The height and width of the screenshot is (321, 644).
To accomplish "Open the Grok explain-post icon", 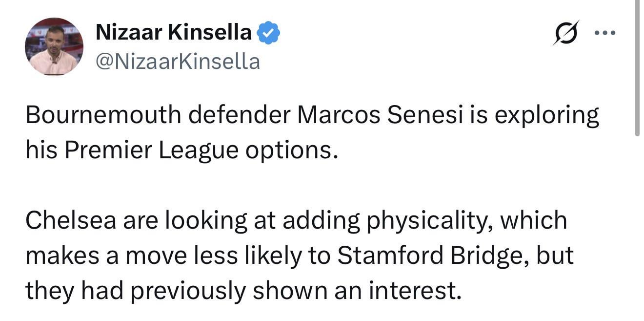I will coord(566,33).
